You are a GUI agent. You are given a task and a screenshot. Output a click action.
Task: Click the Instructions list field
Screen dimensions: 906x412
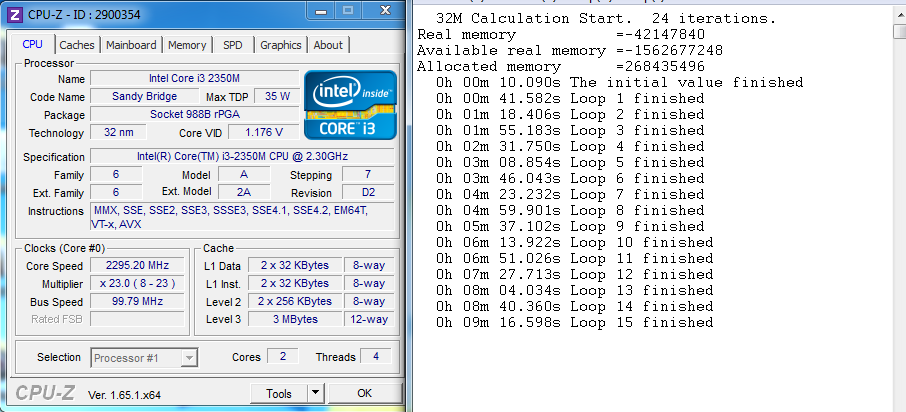pyautogui.click(x=242, y=217)
